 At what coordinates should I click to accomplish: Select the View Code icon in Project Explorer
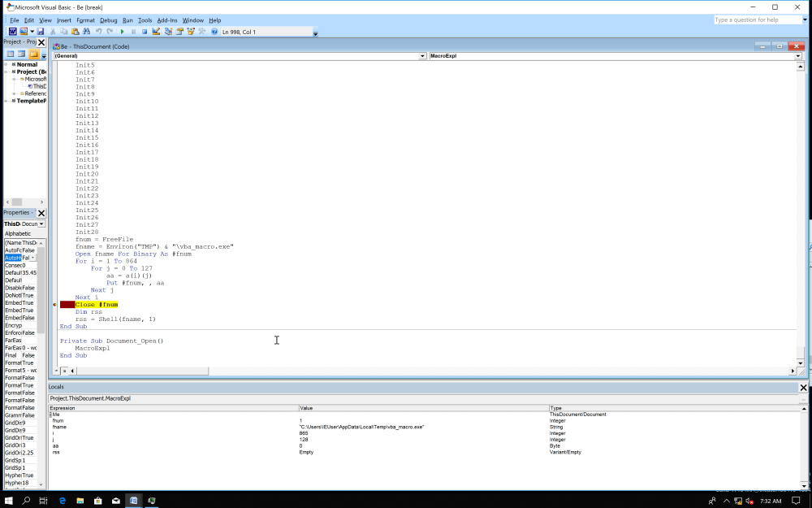pos(11,54)
